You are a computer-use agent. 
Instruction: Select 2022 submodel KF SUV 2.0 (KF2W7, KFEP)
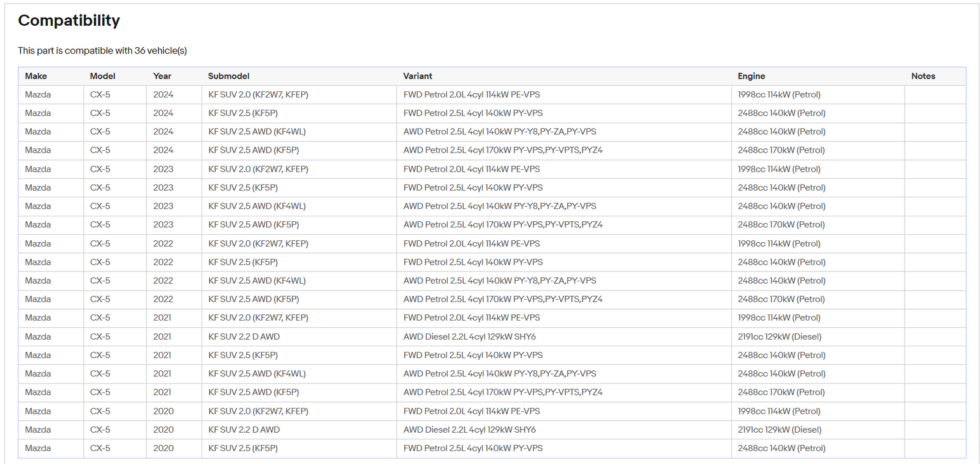pos(258,243)
